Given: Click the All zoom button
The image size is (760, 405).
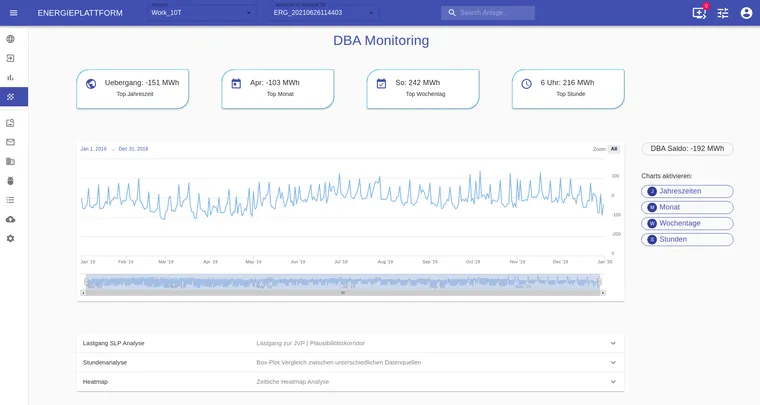Looking at the screenshot, I should pyautogui.click(x=614, y=149).
